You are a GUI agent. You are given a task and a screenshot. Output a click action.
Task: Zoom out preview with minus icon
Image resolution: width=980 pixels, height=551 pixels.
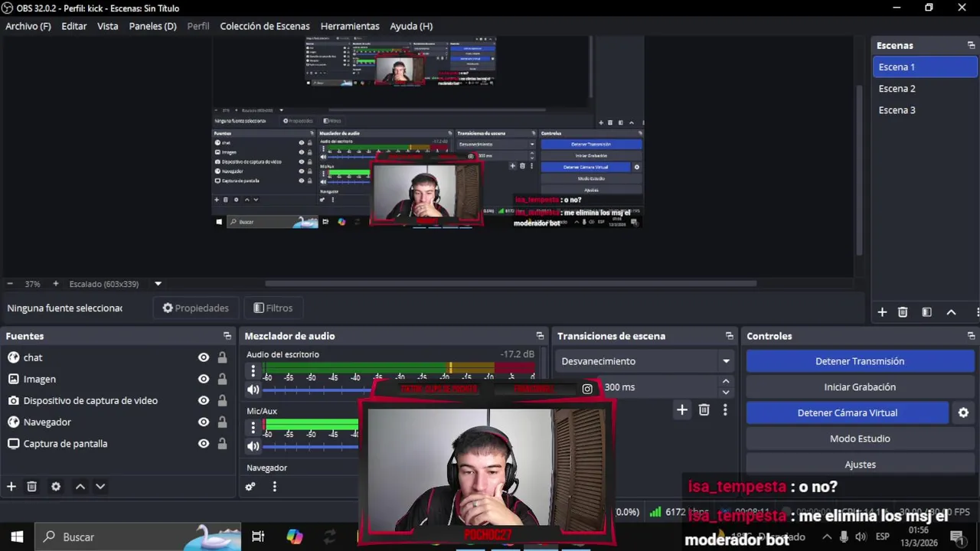point(9,284)
